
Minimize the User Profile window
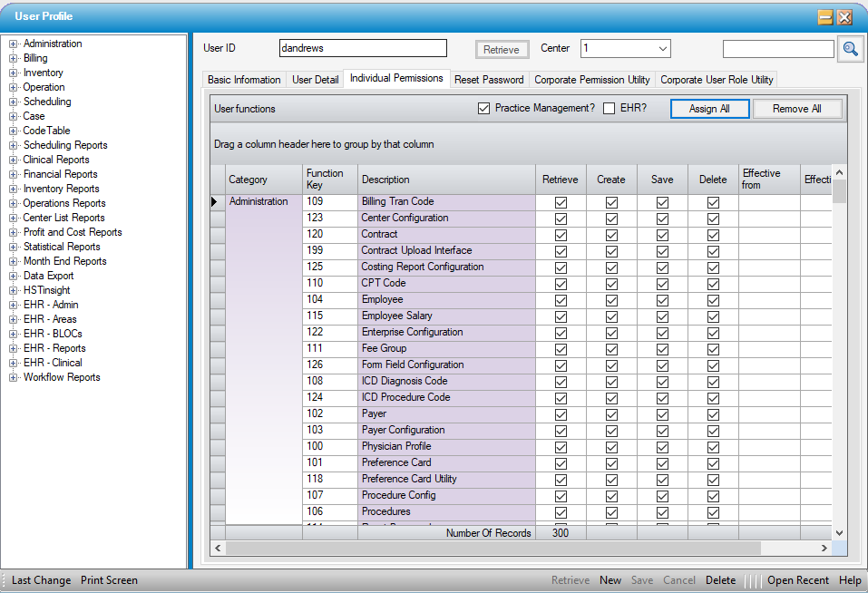[x=825, y=17]
